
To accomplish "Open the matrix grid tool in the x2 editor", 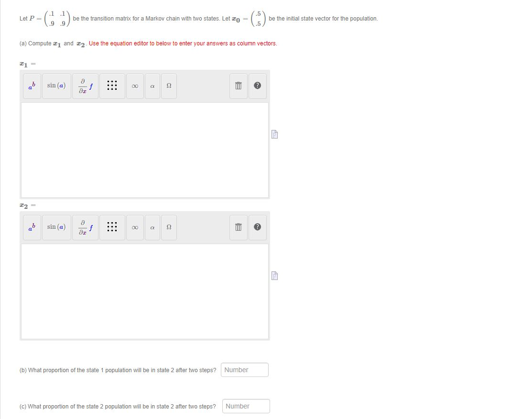I will (x=112, y=227).
